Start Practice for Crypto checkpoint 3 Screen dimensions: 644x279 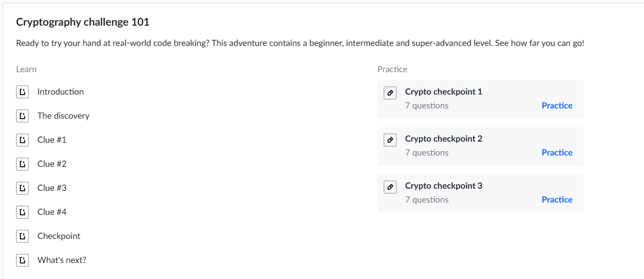click(x=557, y=200)
